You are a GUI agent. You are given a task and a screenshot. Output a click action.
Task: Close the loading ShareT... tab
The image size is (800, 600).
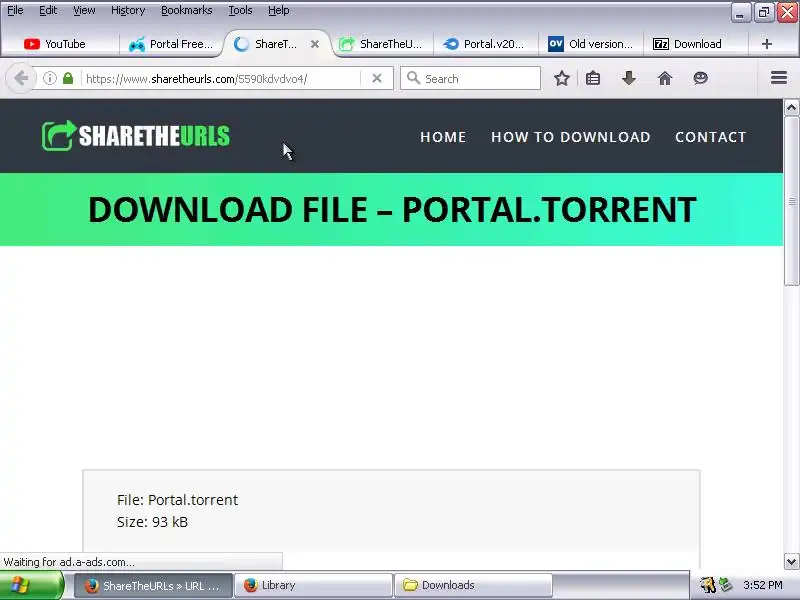click(x=315, y=44)
